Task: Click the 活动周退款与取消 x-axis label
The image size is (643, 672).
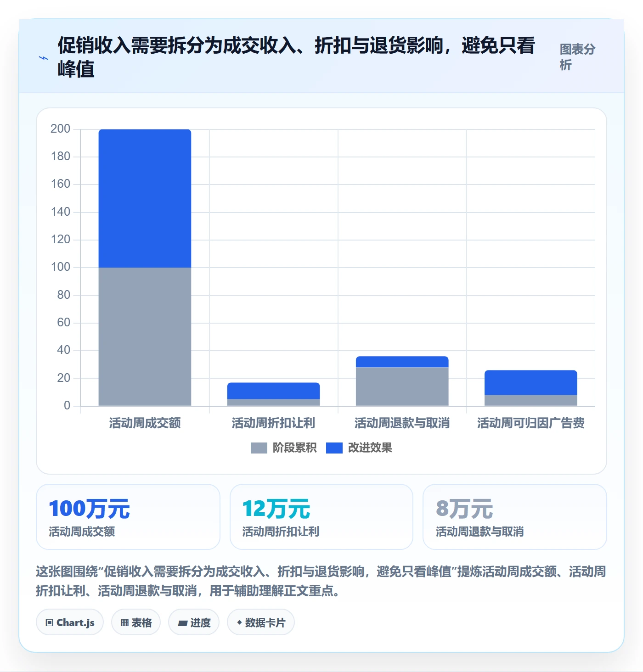Action: (402, 423)
